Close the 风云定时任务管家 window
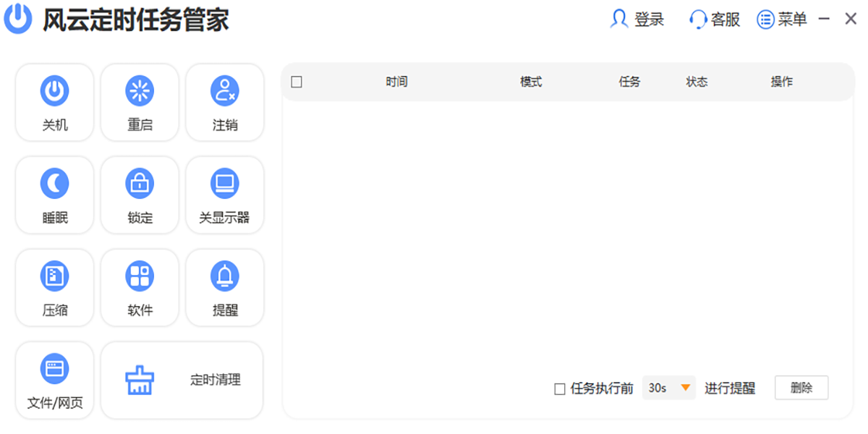This screenshot has height=434, width=868. (851, 20)
